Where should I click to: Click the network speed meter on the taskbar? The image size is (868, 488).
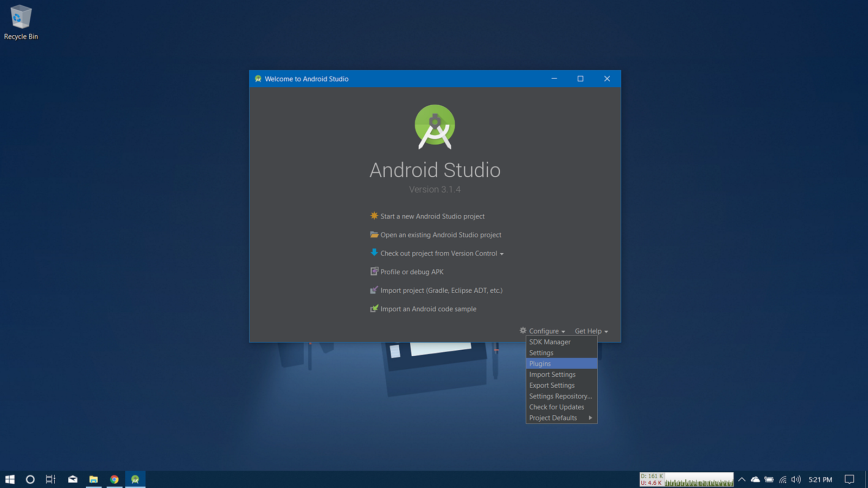point(686,479)
